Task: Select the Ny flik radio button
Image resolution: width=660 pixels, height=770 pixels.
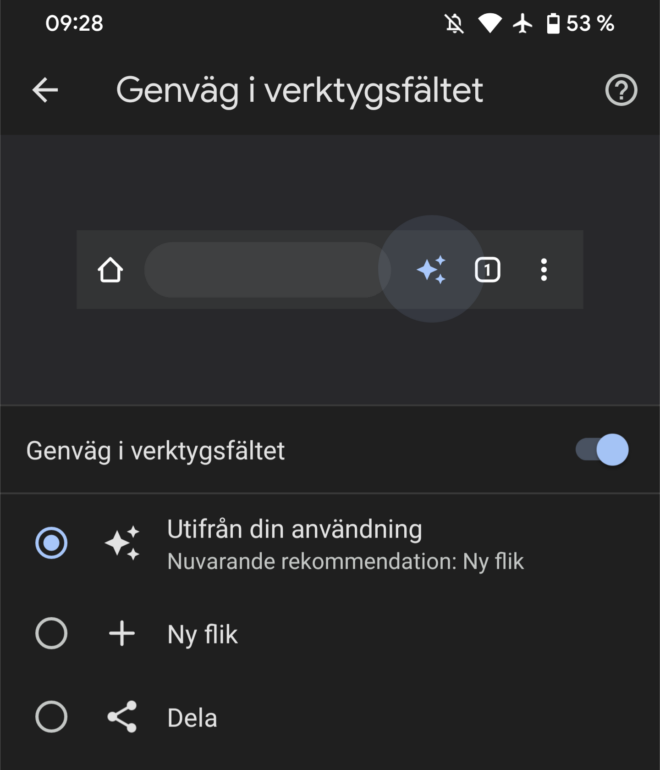Action: 51,634
